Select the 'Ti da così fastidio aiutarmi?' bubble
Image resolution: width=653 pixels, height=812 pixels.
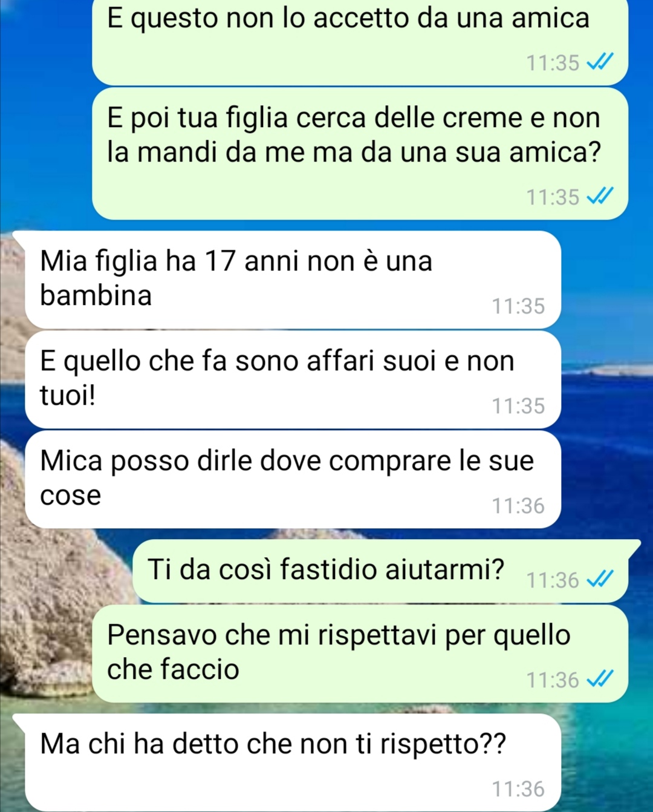point(386,571)
